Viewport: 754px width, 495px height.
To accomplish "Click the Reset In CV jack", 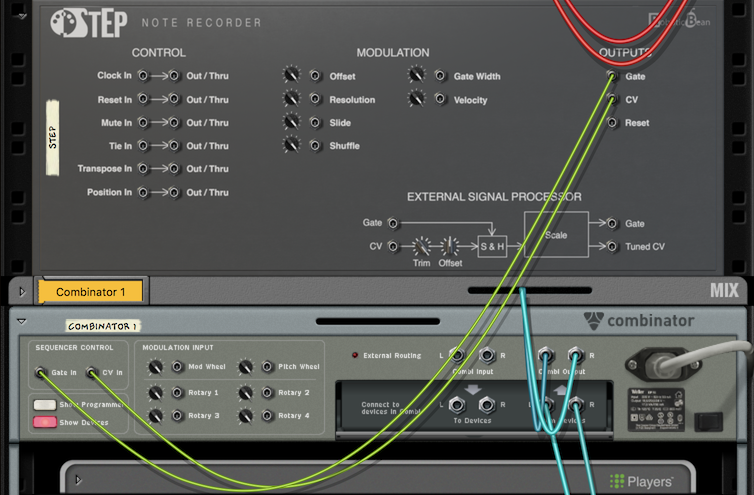I will [143, 99].
